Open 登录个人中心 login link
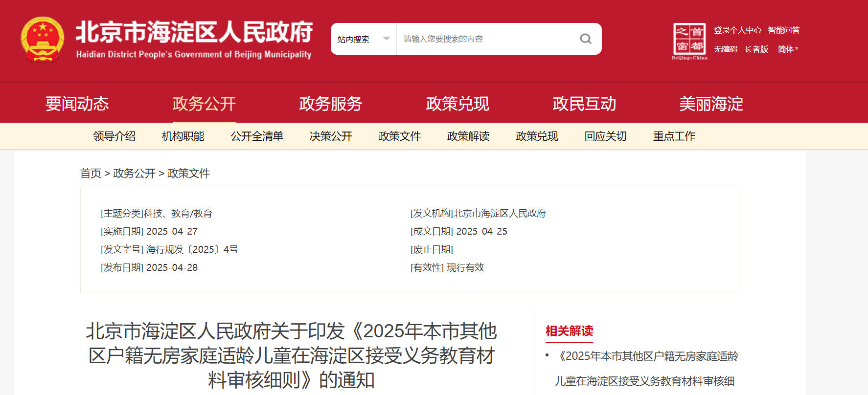This screenshot has height=395, width=868. point(737,30)
